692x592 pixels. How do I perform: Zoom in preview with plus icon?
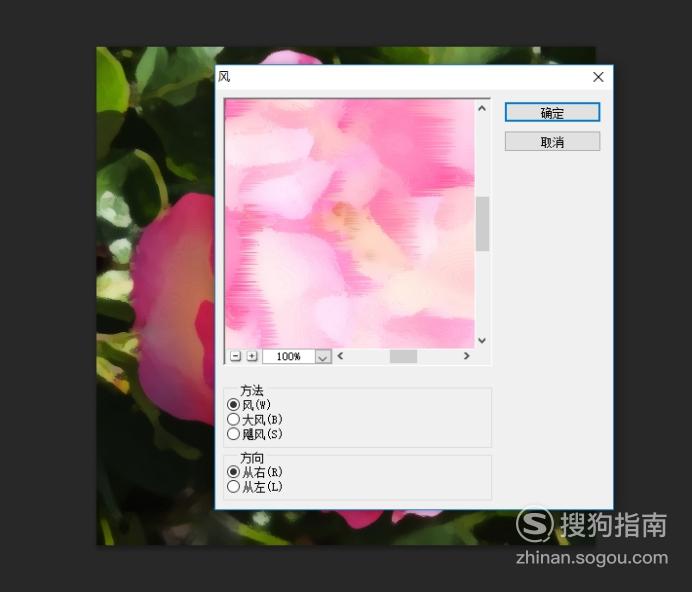[252, 356]
